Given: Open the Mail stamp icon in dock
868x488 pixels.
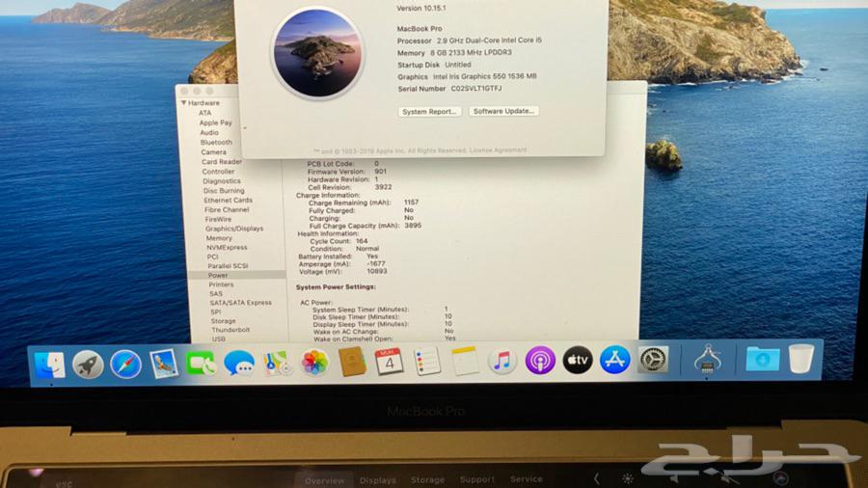Looking at the screenshot, I should 163,365.
